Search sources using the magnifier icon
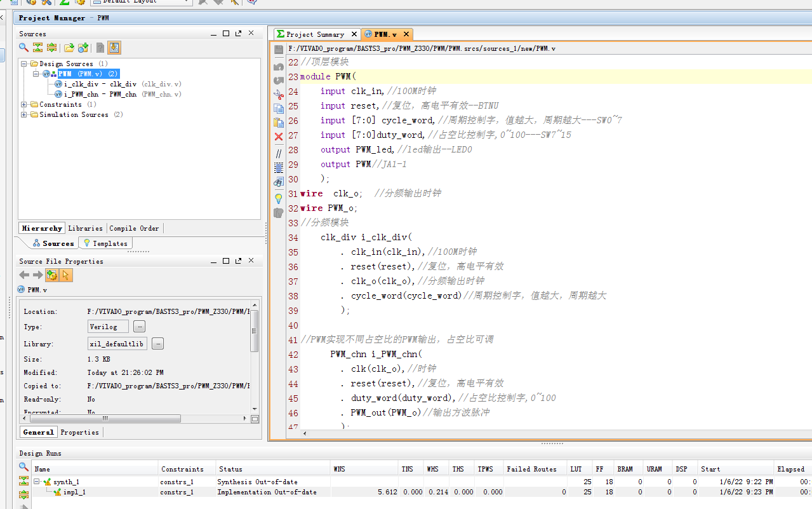 (x=23, y=48)
